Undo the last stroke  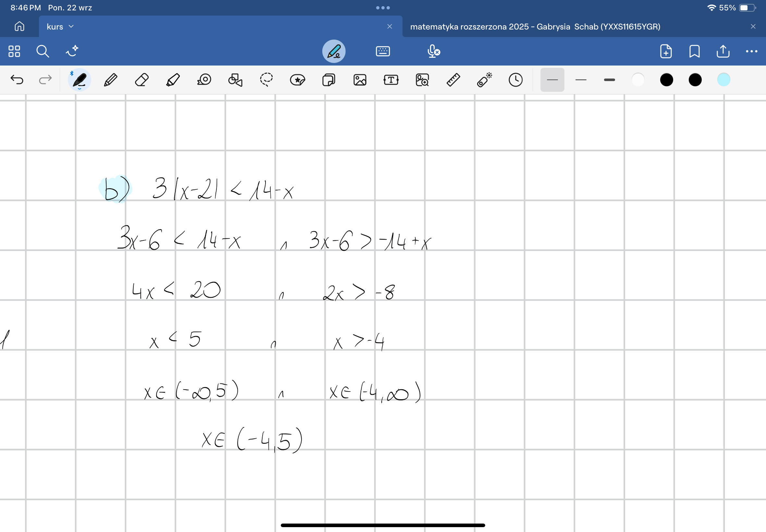tap(17, 80)
